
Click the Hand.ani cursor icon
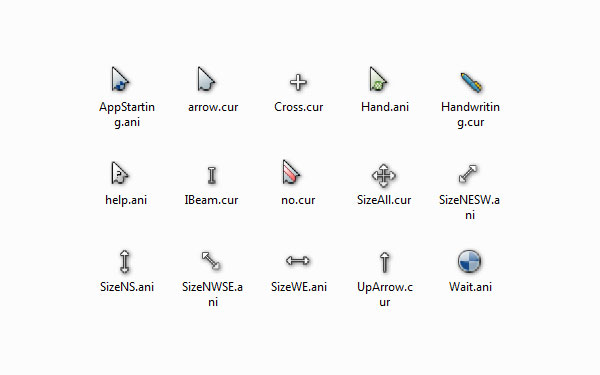(378, 79)
